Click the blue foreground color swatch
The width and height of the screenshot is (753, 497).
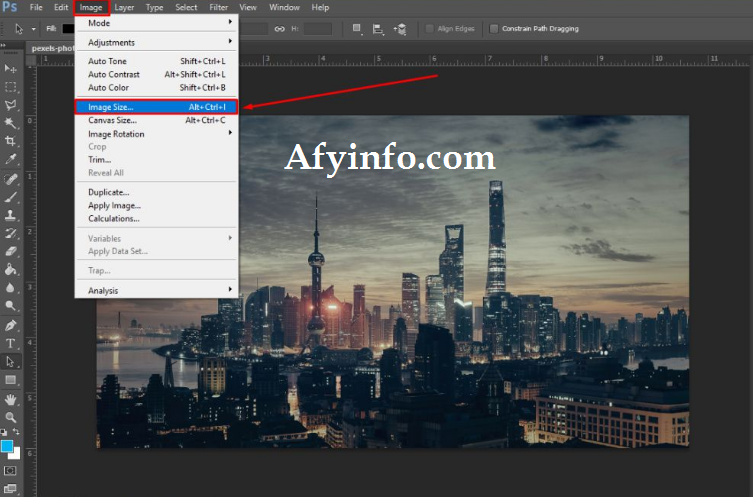[x=6, y=446]
